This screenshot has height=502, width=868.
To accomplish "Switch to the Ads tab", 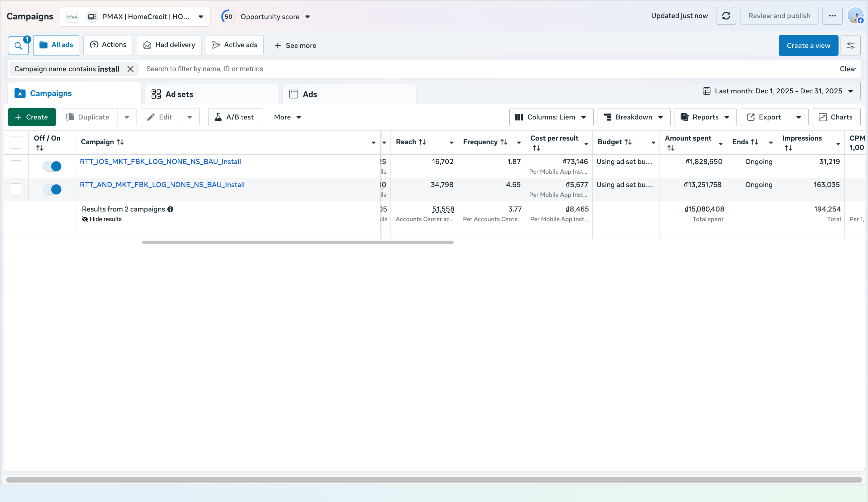I will pyautogui.click(x=310, y=94).
